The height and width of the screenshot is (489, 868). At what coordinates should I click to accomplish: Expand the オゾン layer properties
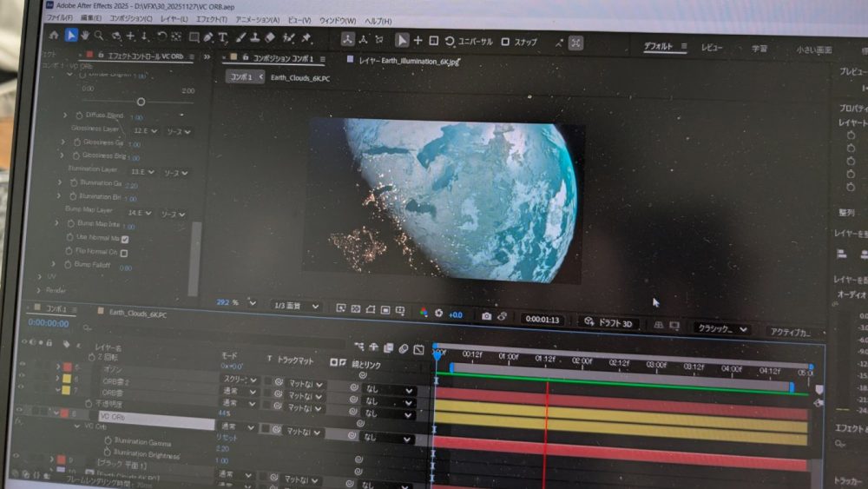pos(57,366)
